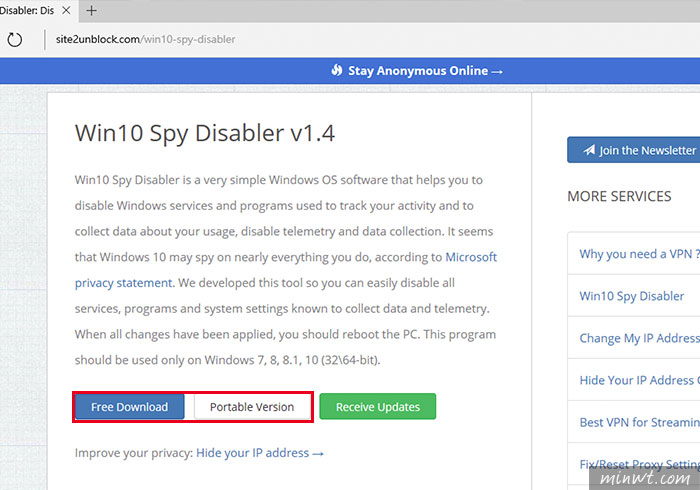700x490 pixels.
Task: Click the Improve your privacy text
Action: click(134, 453)
